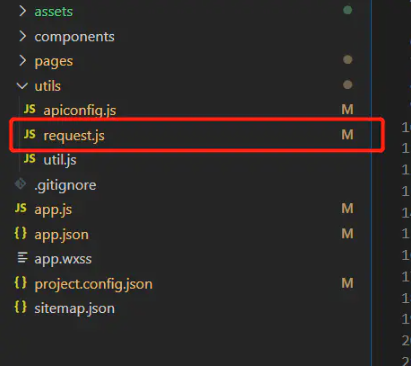Open util.js file
The width and height of the screenshot is (413, 366).
60,160
